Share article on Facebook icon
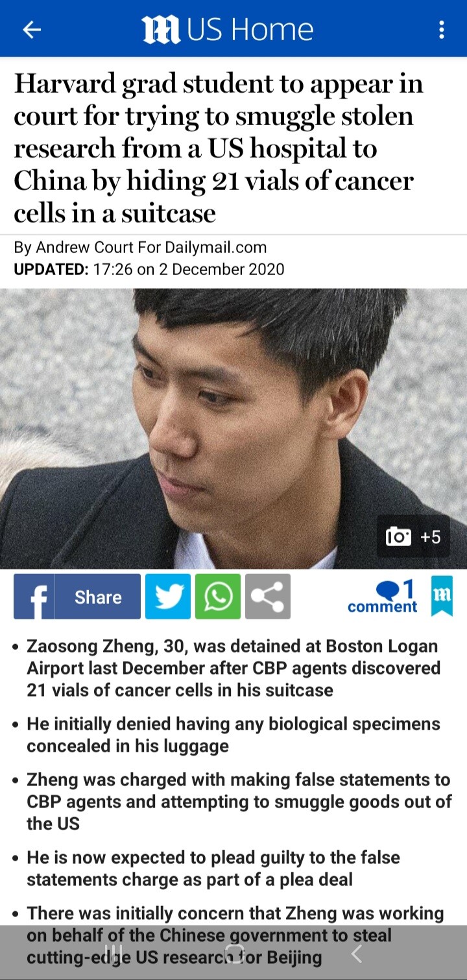The width and height of the screenshot is (467, 980). click(x=34, y=597)
